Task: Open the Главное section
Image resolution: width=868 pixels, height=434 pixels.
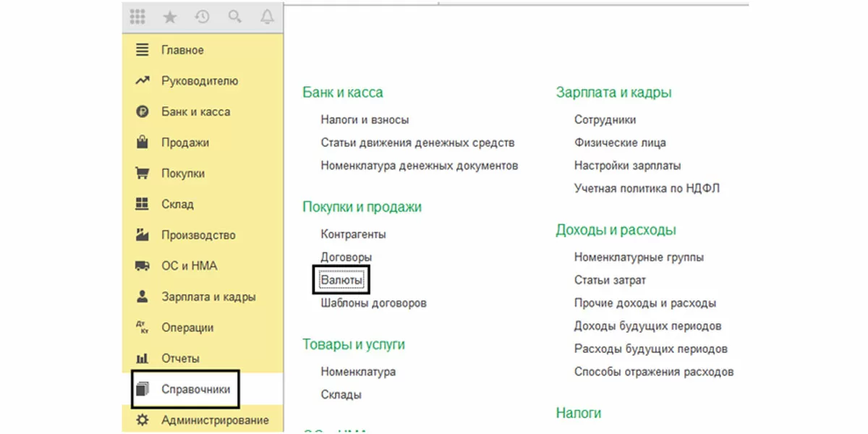Action: [182, 50]
